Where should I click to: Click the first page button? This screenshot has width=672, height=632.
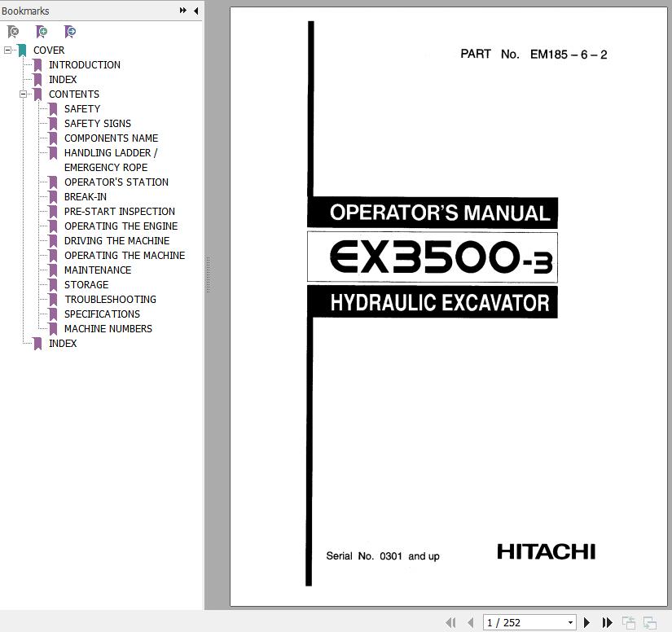pos(450,623)
